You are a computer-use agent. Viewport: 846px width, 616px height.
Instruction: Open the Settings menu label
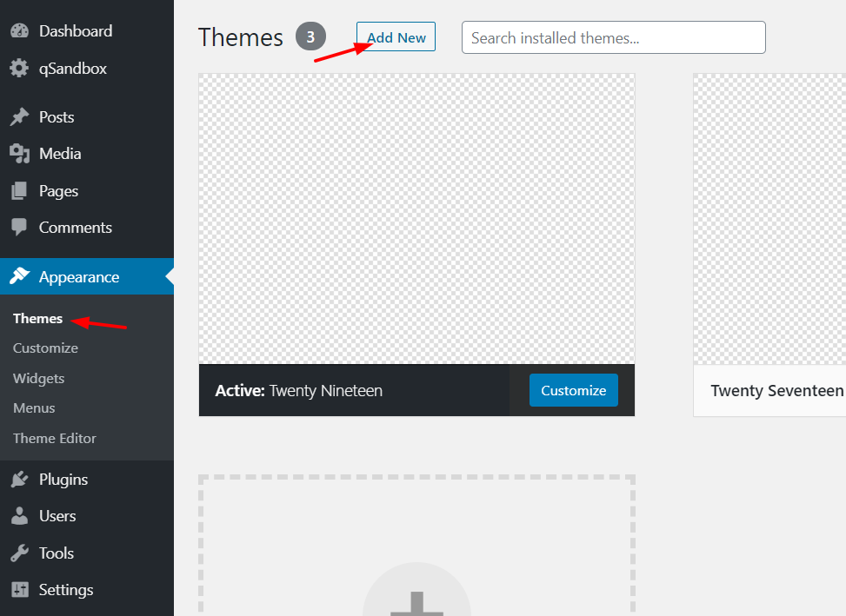click(x=66, y=591)
